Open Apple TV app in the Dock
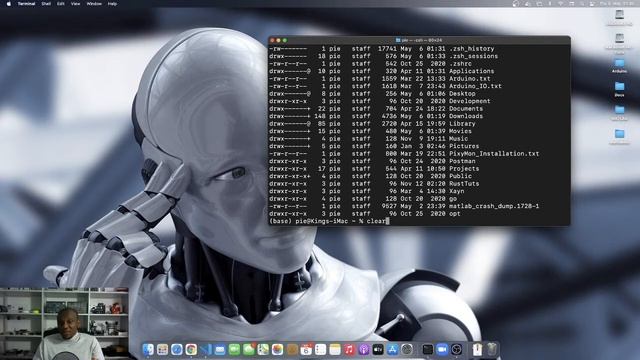640x360 pixels. click(378, 349)
